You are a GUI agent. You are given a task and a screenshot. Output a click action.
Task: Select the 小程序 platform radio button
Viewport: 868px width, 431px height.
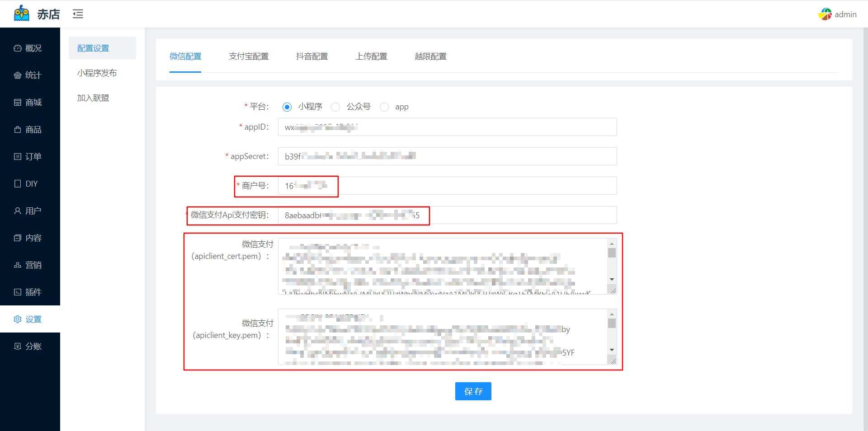tap(287, 107)
